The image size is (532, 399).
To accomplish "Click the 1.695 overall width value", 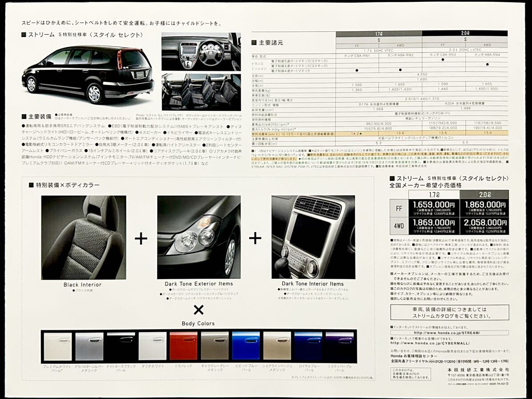I will tap(422, 79).
